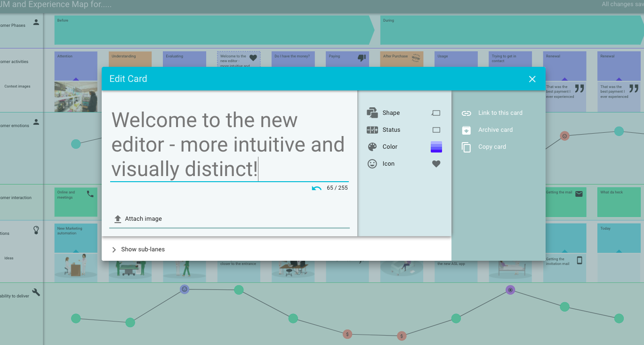Click the chain link icon
The image size is (644, 345).
(x=466, y=113)
